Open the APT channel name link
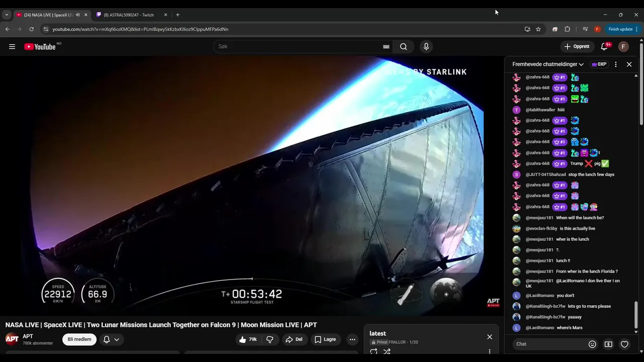This screenshot has height=362, width=644. pyautogui.click(x=28, y=336)
